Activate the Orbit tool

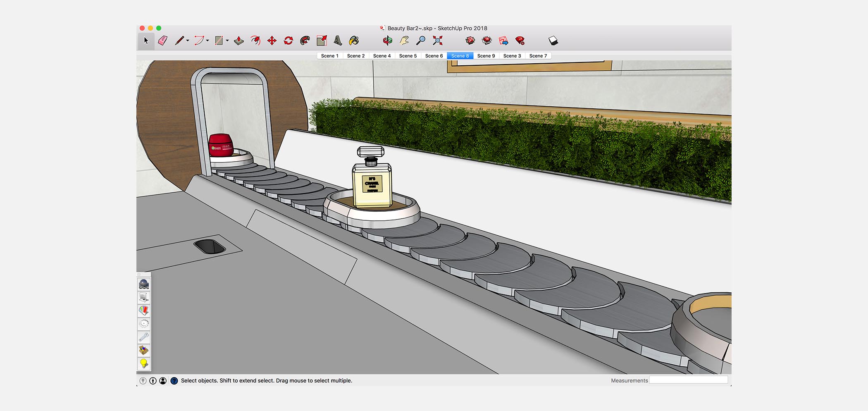coord(387,41)
